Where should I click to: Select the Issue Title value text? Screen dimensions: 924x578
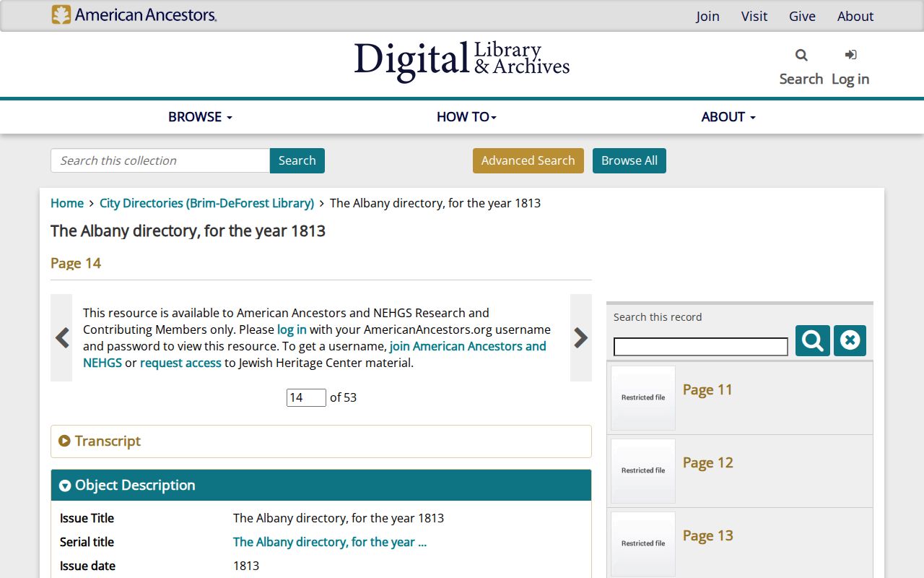339,518
